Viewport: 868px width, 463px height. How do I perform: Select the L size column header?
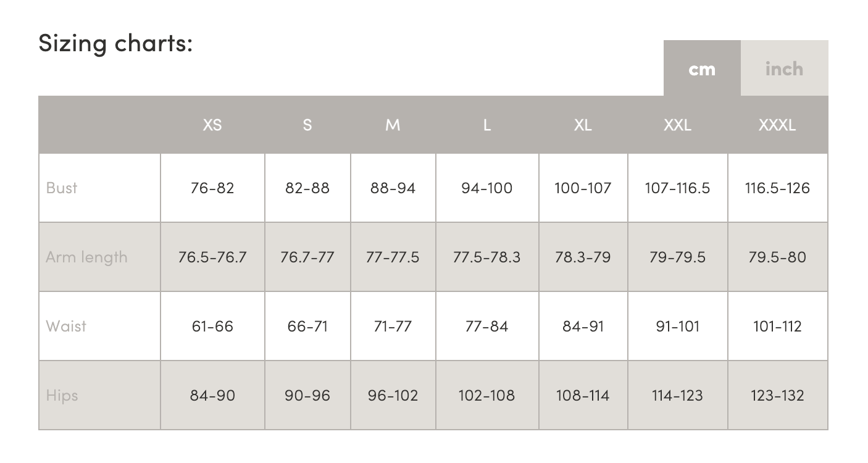[x=487, y=125]
